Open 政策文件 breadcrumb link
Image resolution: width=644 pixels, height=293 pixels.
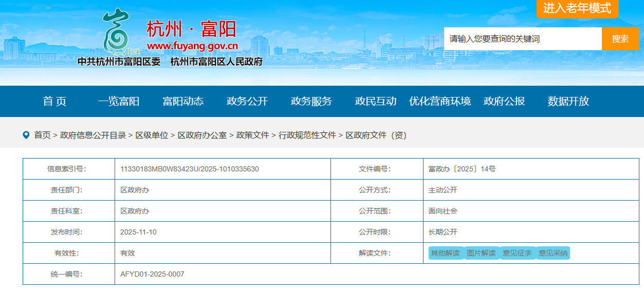tap(252, 135)
